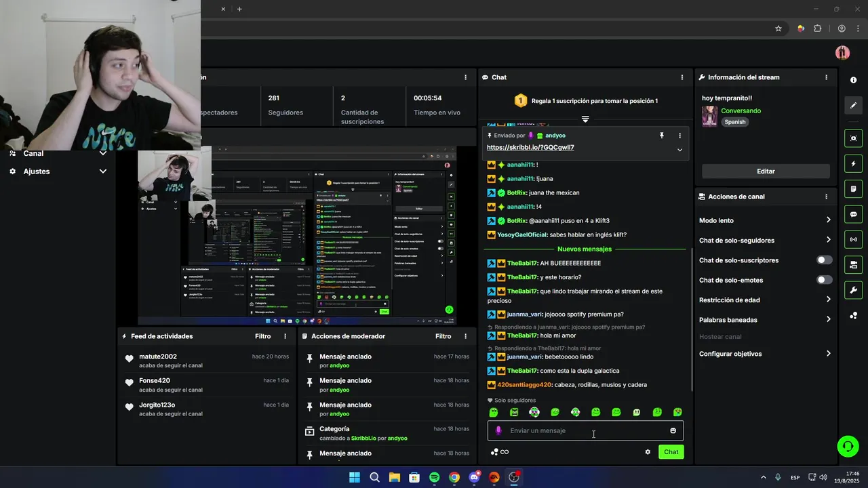Screen dimensions: 868x488
Task: Open OBS Studio from the taskbar
Action: (x=514, y=477)
